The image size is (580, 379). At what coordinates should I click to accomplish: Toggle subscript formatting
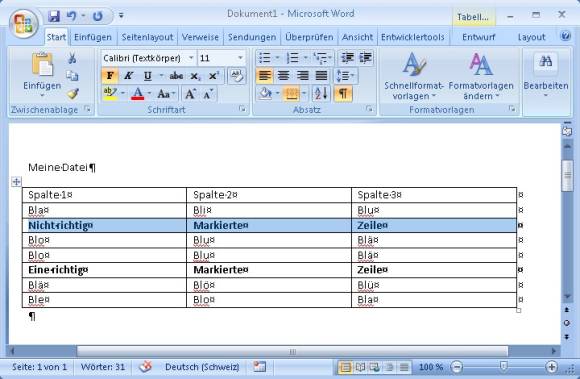pos(195,76)
